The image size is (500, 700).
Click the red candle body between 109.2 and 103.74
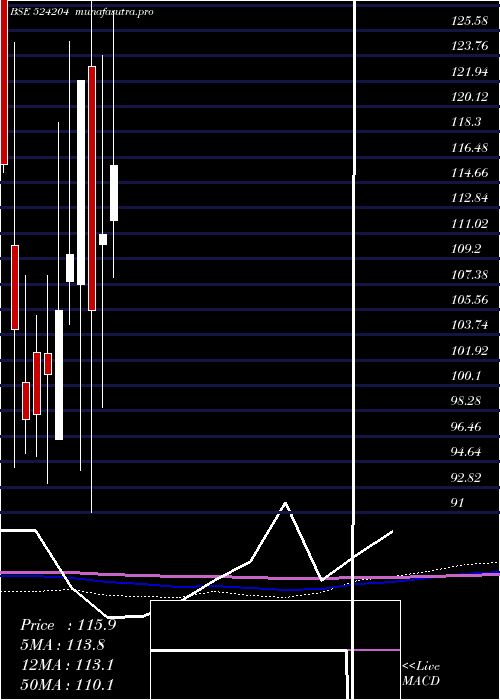(15, 288)
